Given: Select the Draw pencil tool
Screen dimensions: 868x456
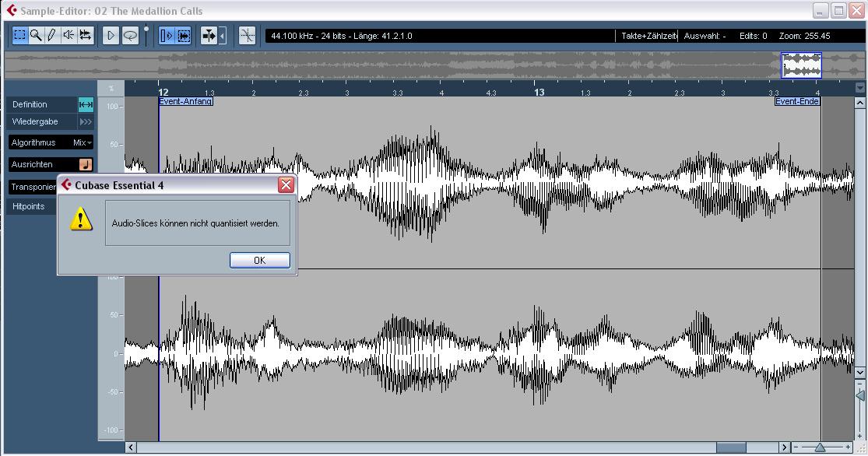Looking at the screenshot, I should tap(51, 36).
